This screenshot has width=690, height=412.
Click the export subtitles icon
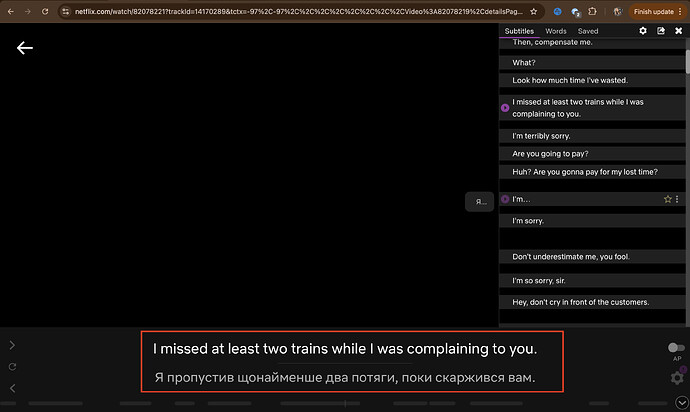(x=661, y=31)
